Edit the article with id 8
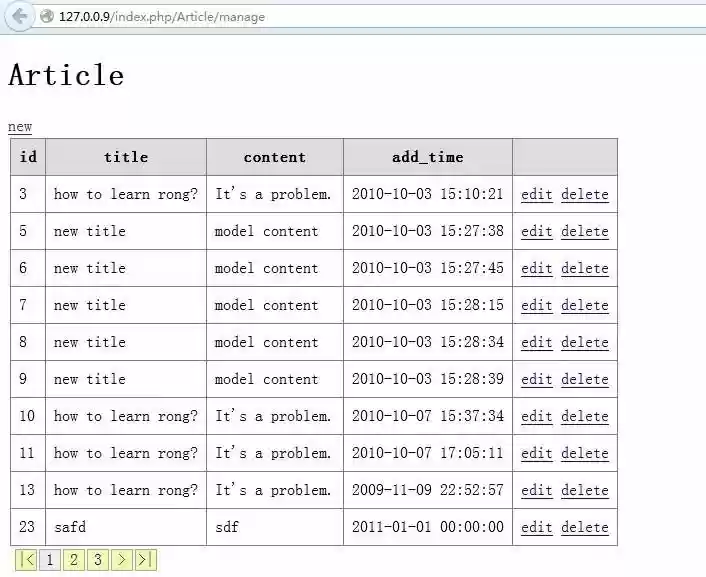Viewport: 706px width, 577px height. coord(537,342)
